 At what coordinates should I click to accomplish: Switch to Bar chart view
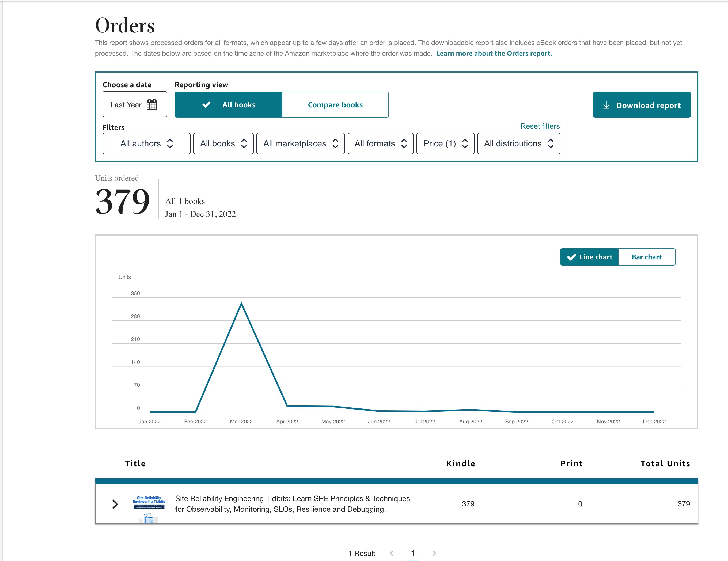pos(646,257)
